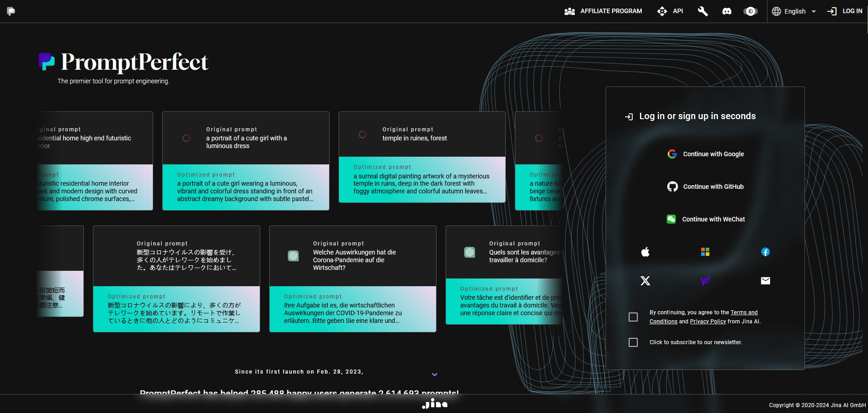
Task: Continue with GitHub sign-in
Action: (x=705, y=187)
